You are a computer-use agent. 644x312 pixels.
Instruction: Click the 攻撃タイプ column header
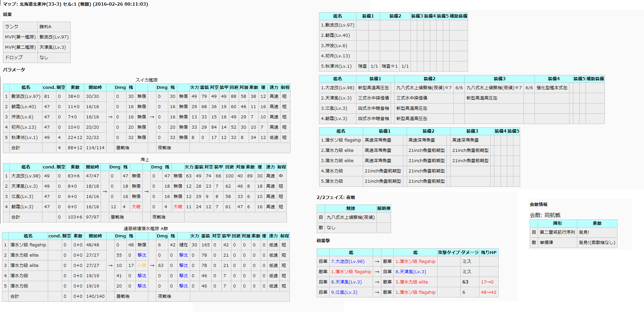pyautogui.click(x=448, y=252)
